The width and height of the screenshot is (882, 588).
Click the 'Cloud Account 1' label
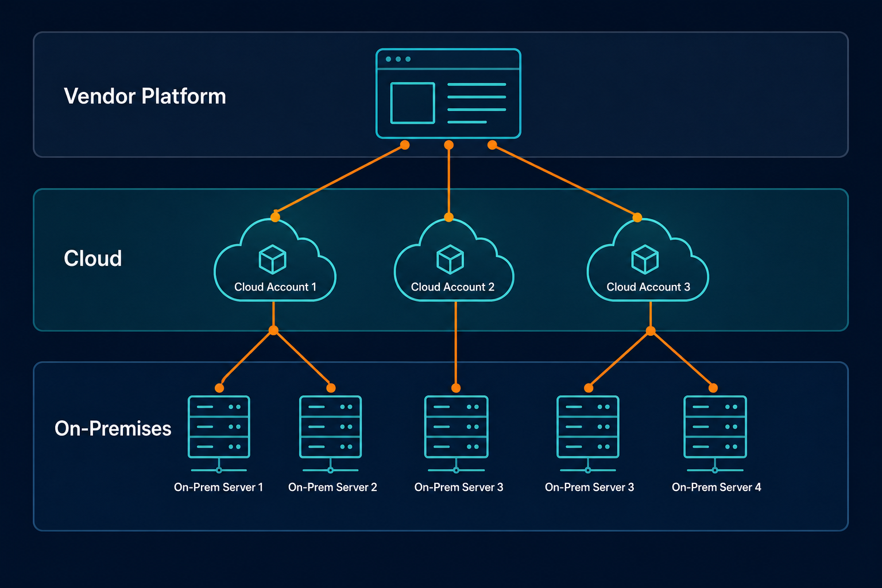click(x=275, y=287)
